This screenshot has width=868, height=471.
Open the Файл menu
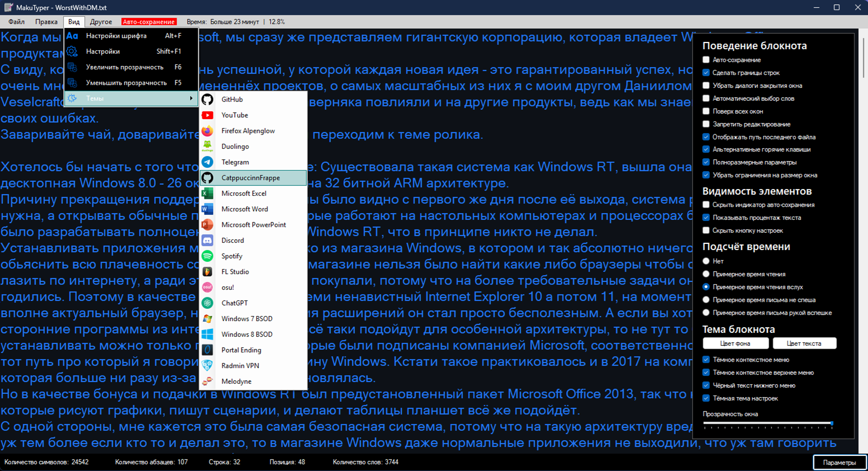(17, 22)
